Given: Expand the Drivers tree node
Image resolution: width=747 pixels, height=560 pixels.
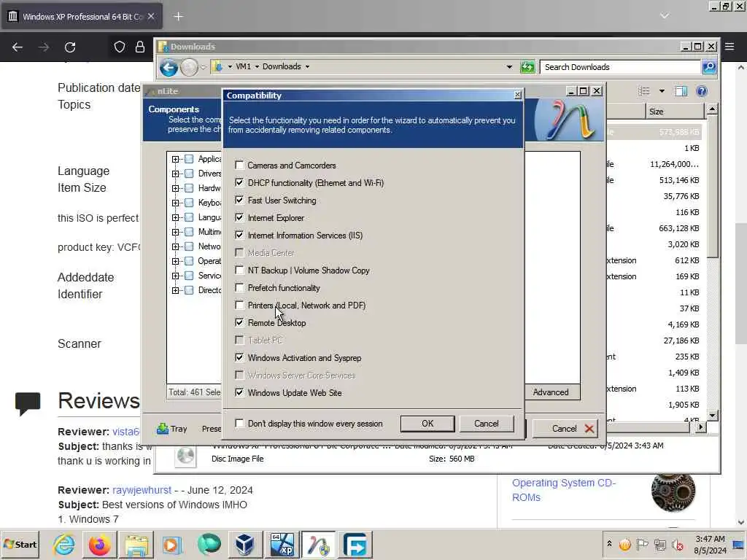Looking at the screenshot, I should coord(175,174).
